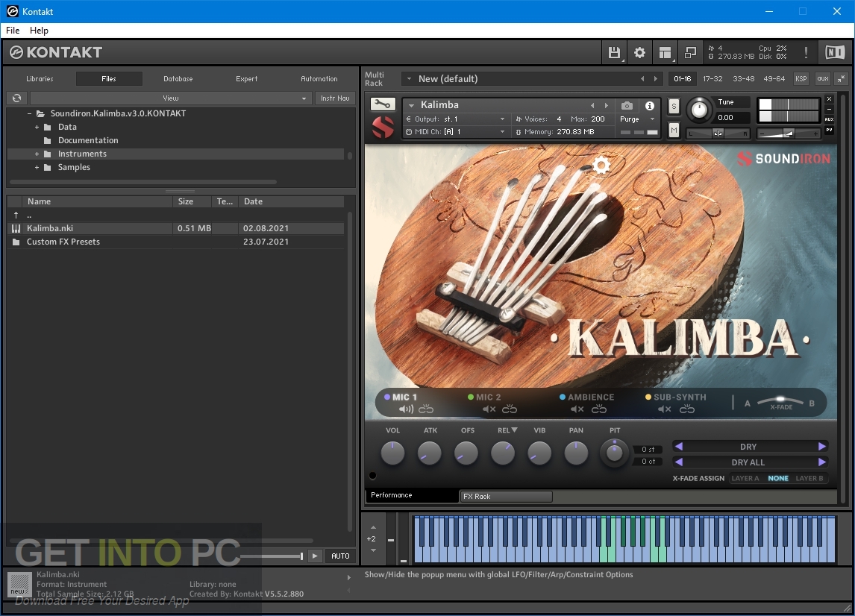Image resolution: width=855 pixels, height=616 pixels.
Task: Click the X-FADE A/B slider
Action: 780,400
